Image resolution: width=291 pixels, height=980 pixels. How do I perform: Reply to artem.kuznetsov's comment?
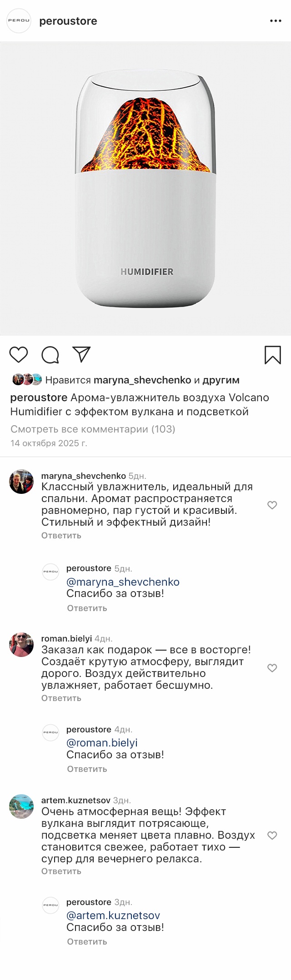(x=61, y=871)
